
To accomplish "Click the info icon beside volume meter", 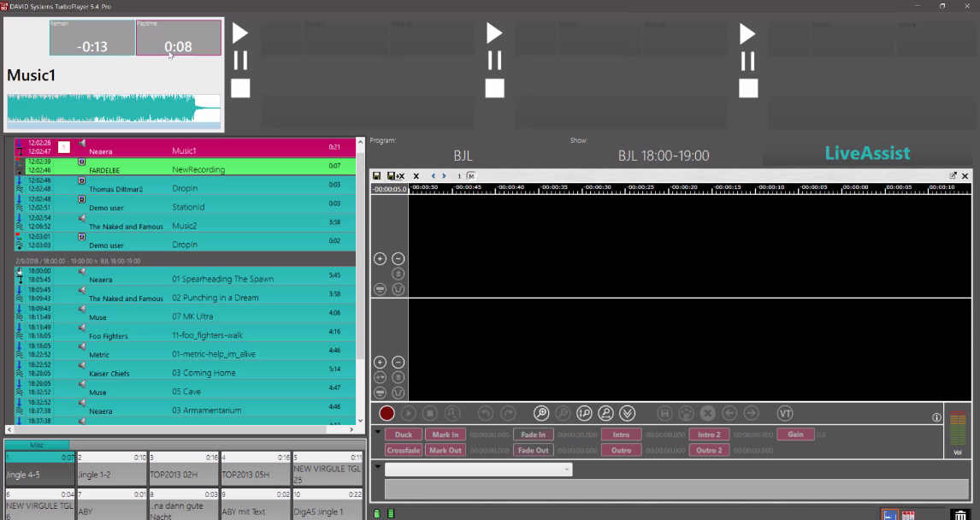I will coord(936,417).
